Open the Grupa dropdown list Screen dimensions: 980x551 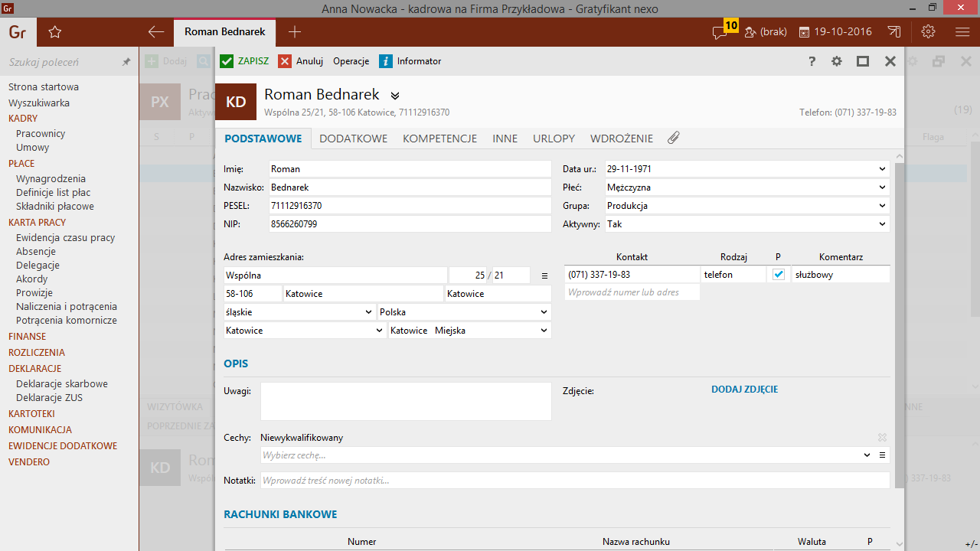tap(882, 206)
